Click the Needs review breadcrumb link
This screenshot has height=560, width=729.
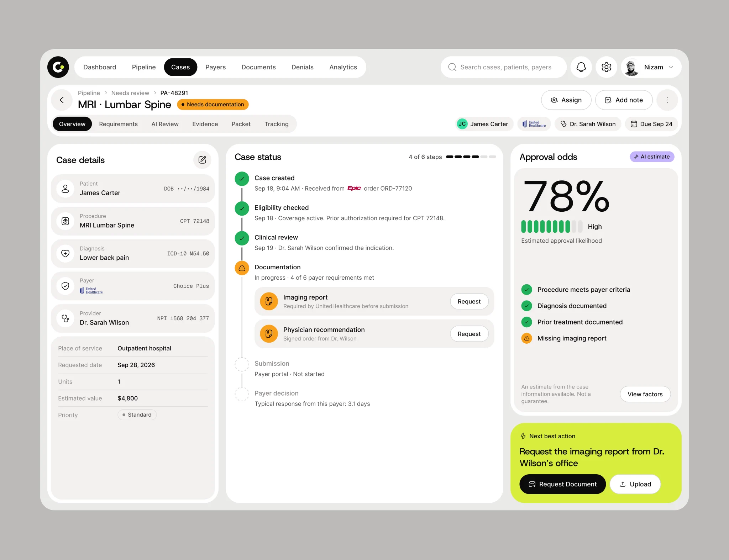[130, 93]
